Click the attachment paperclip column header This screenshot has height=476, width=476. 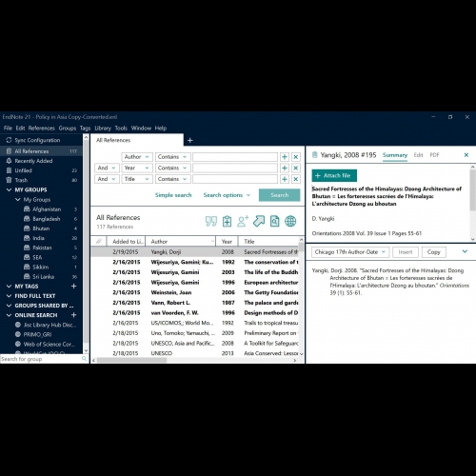pyautogui.click(x=99, y=242)
